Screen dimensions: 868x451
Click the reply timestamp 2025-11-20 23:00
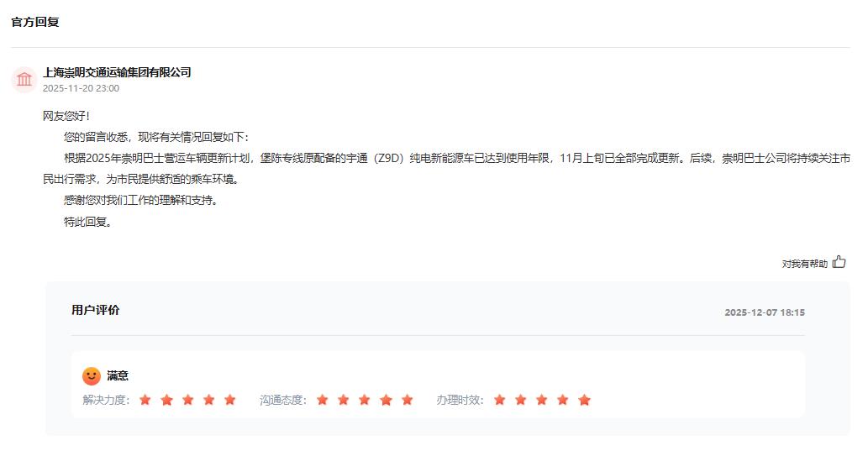point(81,88)
